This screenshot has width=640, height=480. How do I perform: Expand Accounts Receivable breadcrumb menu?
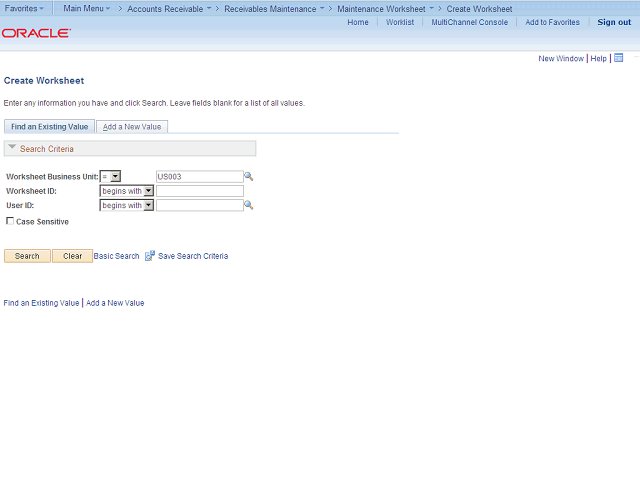[209, 8]
